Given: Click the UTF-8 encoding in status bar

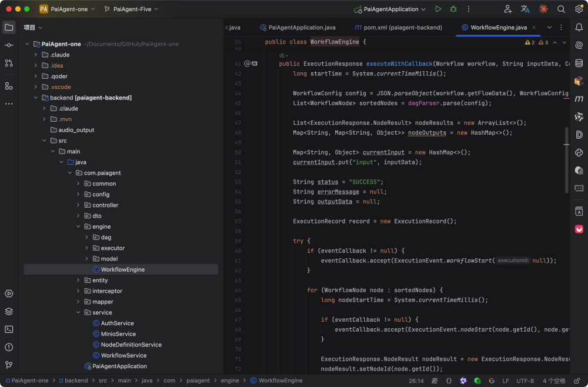Looking at the screenshot, I should [524, 381].
